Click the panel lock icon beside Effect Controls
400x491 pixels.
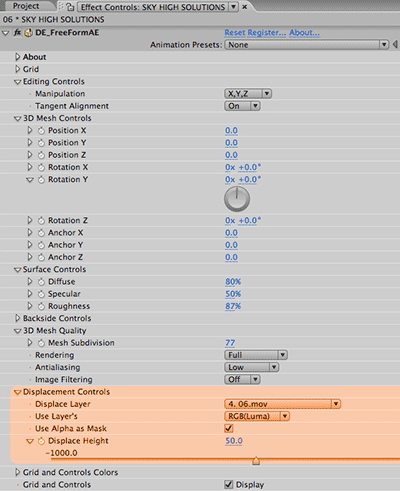point(69,7)
